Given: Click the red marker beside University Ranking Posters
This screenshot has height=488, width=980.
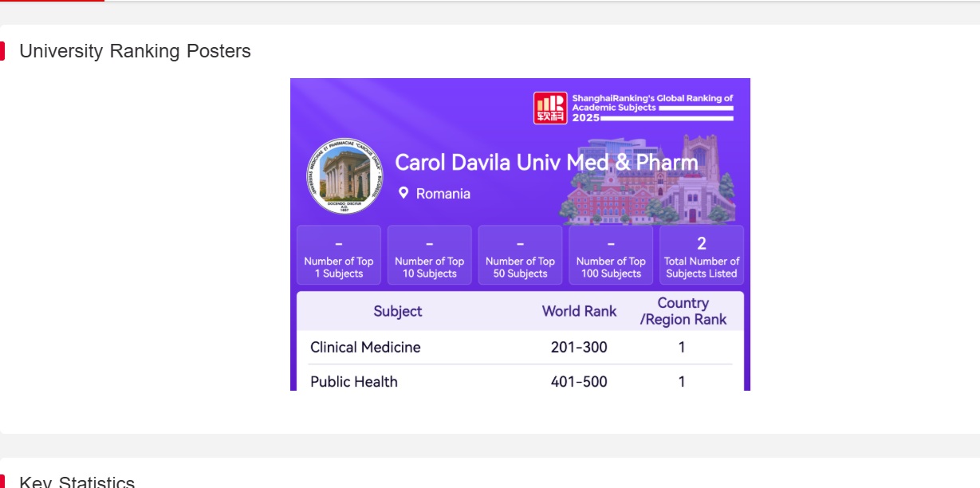Looking at the screenshot, I should [x=2, y=51].
